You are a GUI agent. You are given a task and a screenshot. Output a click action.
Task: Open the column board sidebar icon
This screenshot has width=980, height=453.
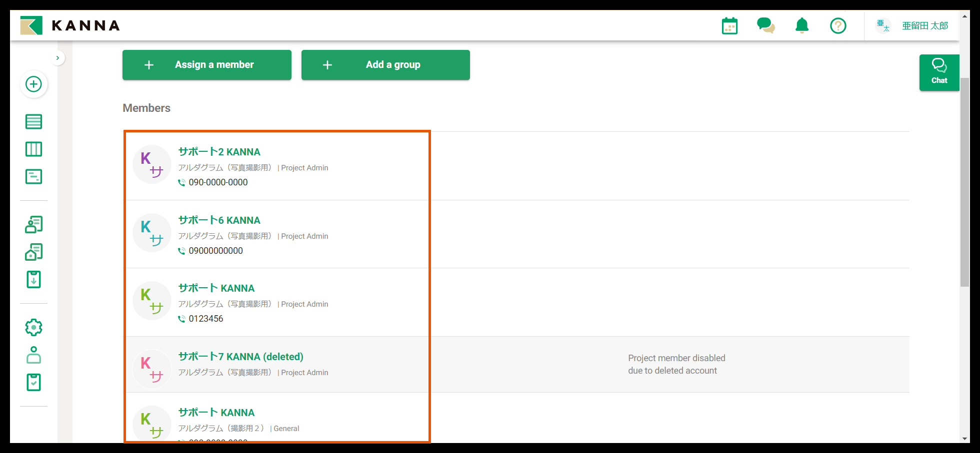33,149
